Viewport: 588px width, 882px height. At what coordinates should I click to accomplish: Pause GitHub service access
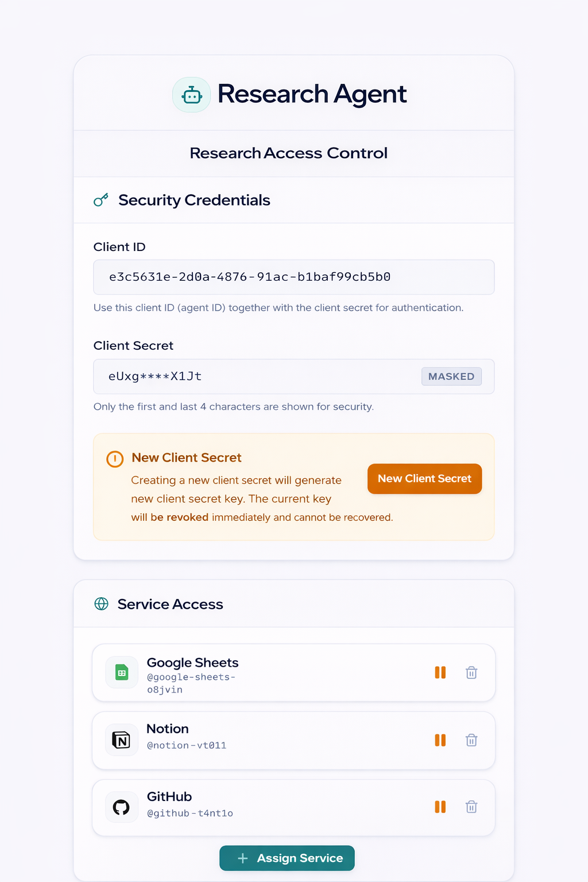pos(440,807)
